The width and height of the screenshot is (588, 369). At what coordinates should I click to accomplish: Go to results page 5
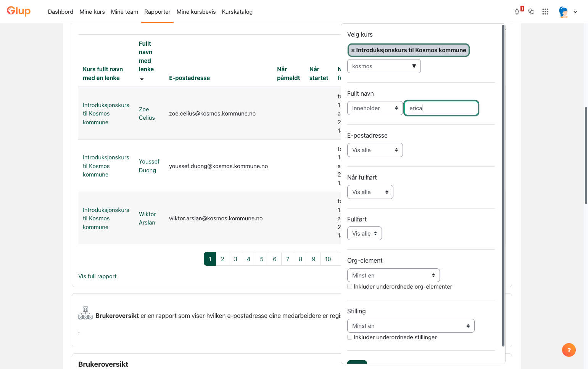[x=262, y=259]
